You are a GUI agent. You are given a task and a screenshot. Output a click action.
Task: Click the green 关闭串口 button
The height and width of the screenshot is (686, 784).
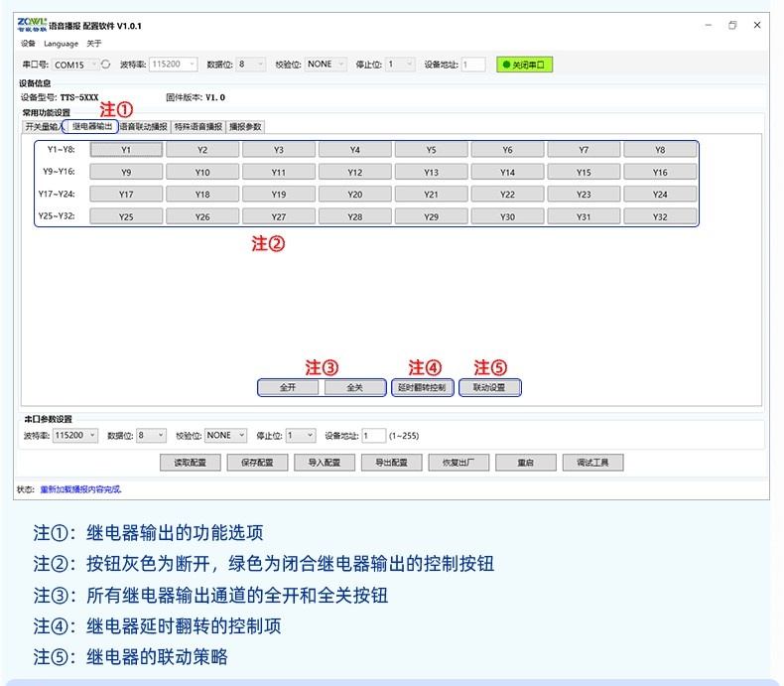point(524,65)
